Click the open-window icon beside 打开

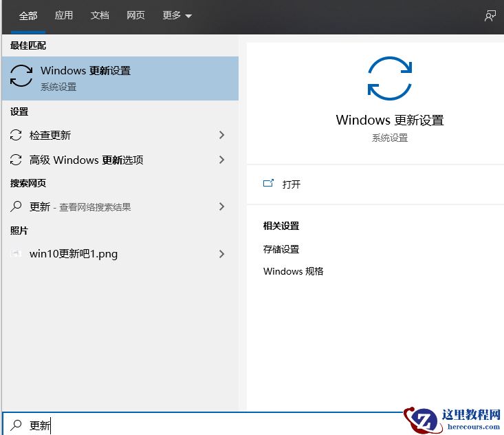268,183
